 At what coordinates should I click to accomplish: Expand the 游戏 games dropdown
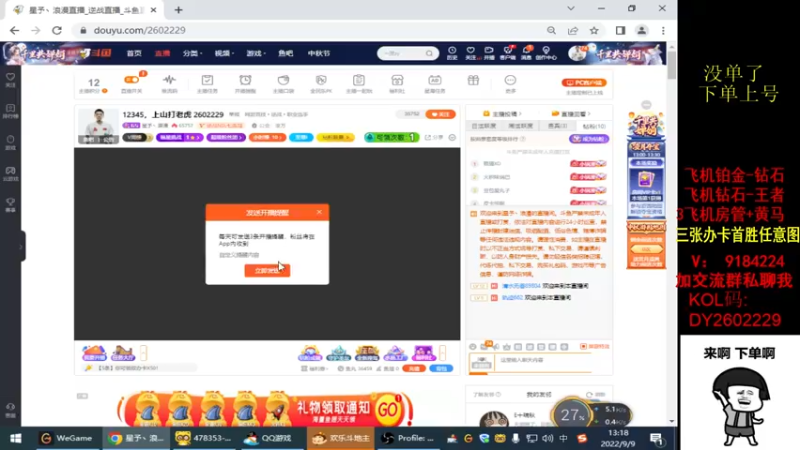click(x=256, y=53)
